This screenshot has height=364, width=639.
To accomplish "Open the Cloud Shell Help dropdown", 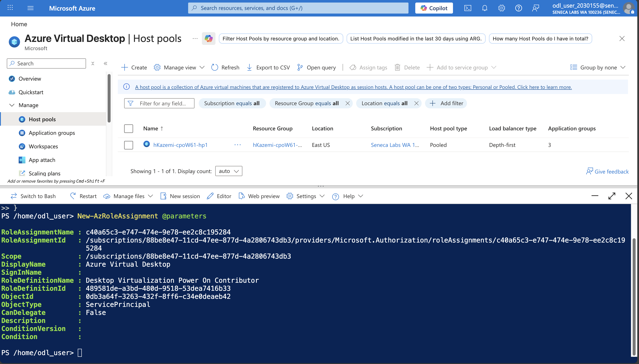I will coord(348,196).
